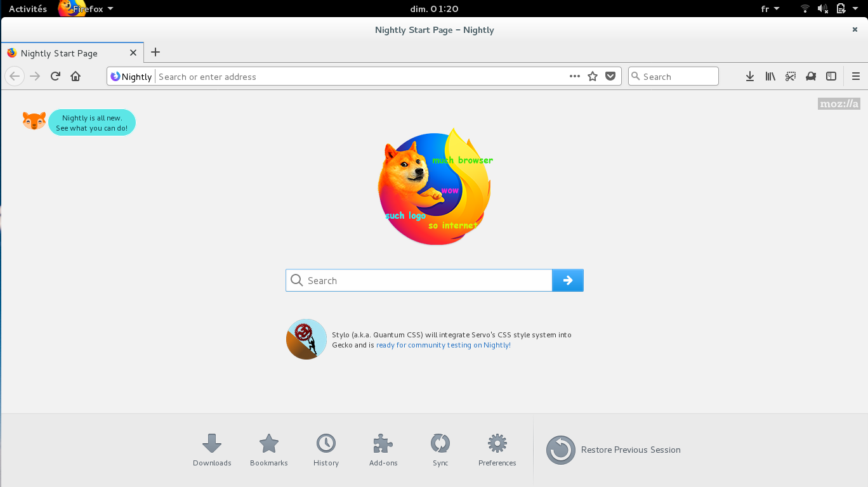
Task: Reload the current page
Action: pos(55,76)
